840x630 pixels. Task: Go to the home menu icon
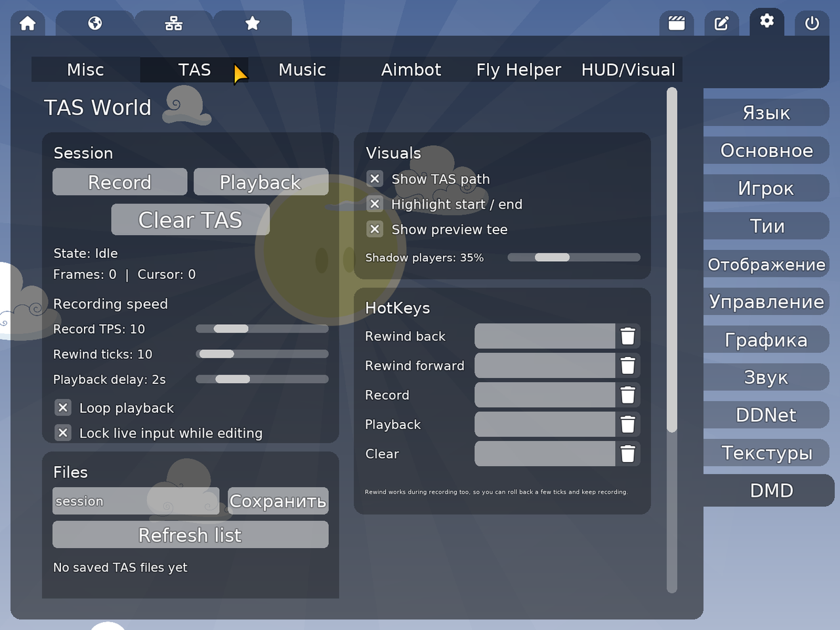coord(28,24)
